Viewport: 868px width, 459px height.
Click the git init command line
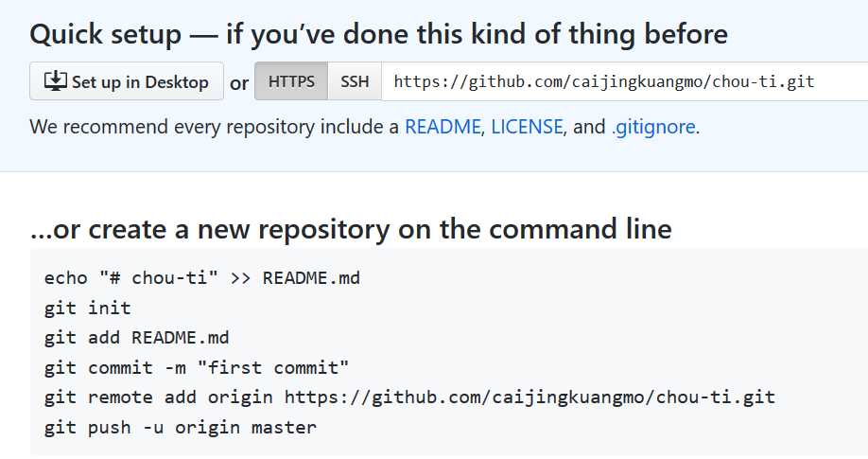[x=88, y=308]
